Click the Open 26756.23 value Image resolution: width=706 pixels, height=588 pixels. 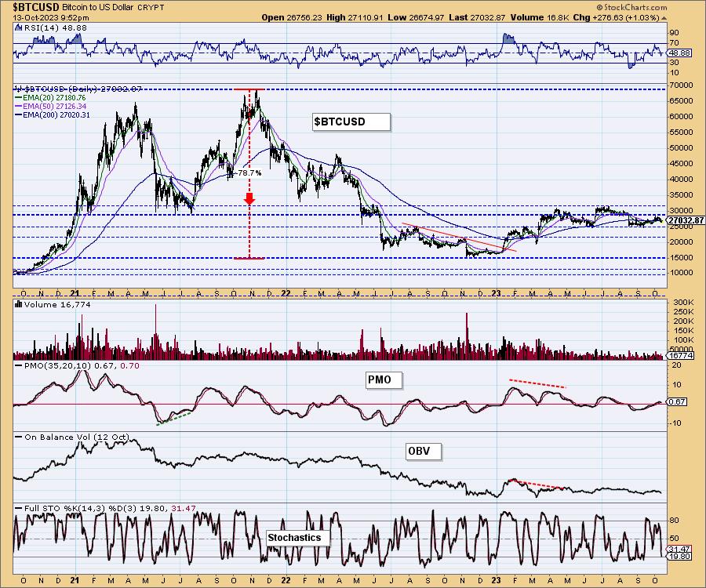[x=292, y=17]
